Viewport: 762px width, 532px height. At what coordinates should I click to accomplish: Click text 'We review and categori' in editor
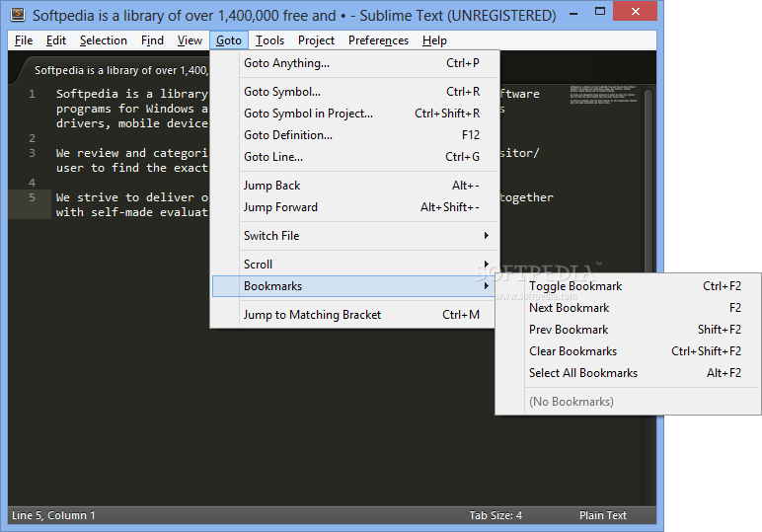coord(131,153)
